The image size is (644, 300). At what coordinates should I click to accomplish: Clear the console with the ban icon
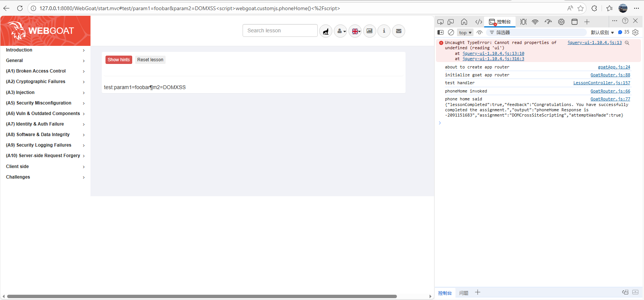(451, 32)
